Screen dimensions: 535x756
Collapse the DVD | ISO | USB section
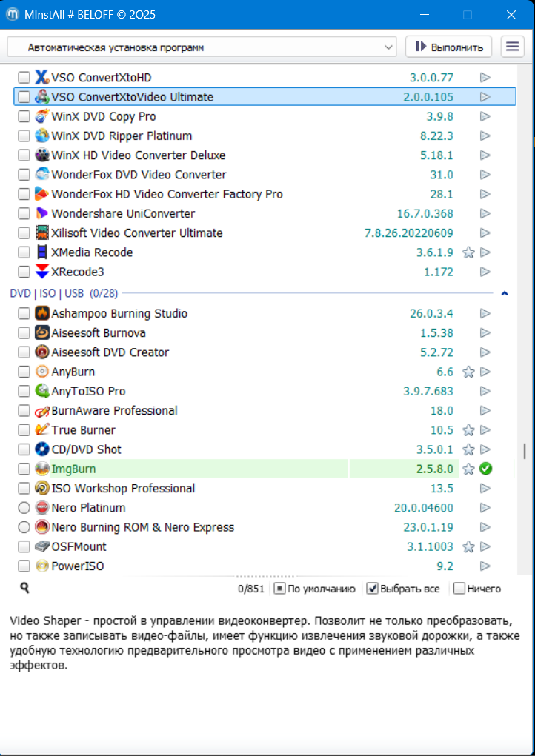point(505,293)
